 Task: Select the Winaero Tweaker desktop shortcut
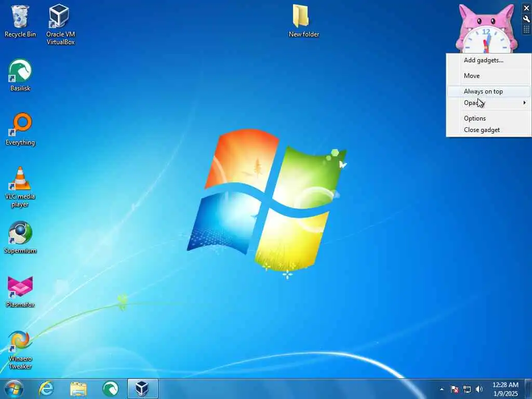tap(20, 350)
